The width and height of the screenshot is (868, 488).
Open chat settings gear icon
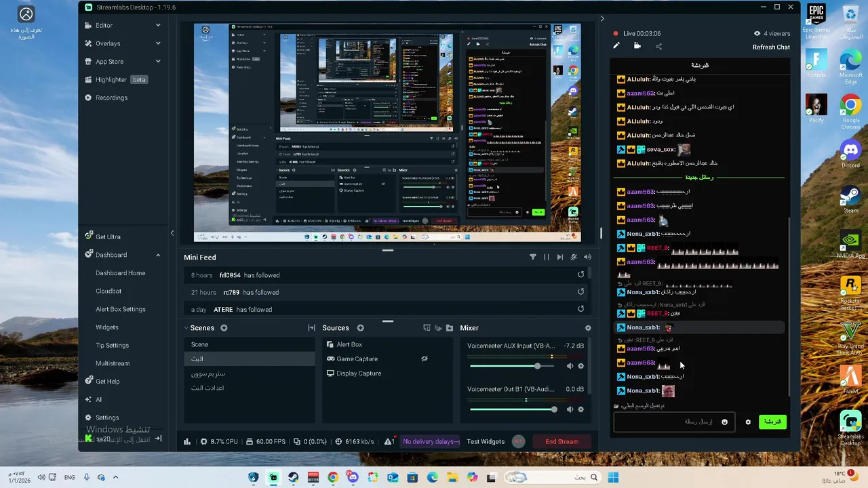(x=748, y=422)
